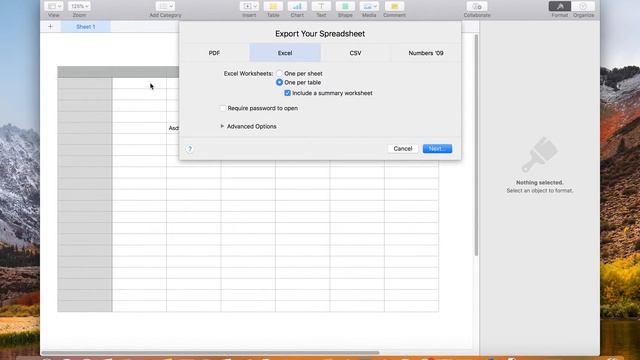640x360 pixels.
Task: Click the vertical scrollbar of the sheet
Action: click(476, 145)
